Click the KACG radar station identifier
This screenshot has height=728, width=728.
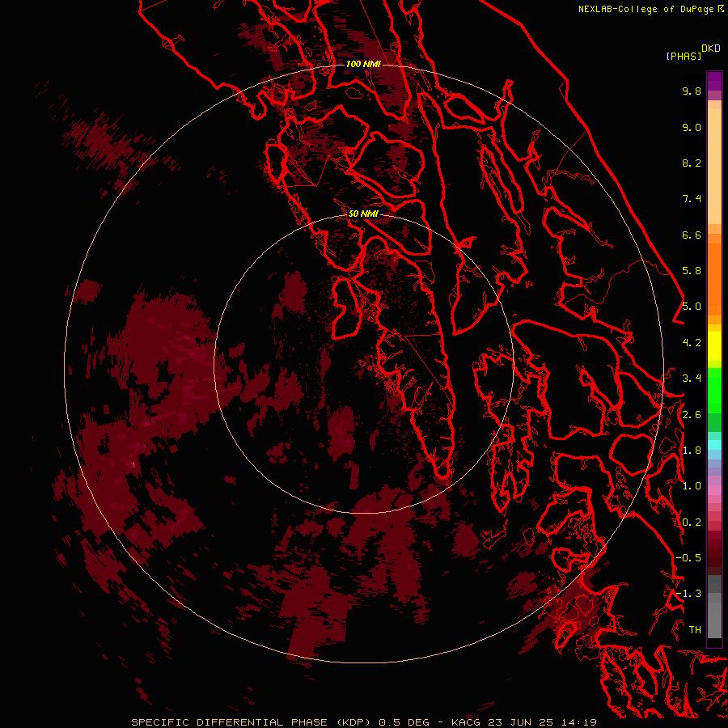466,722
